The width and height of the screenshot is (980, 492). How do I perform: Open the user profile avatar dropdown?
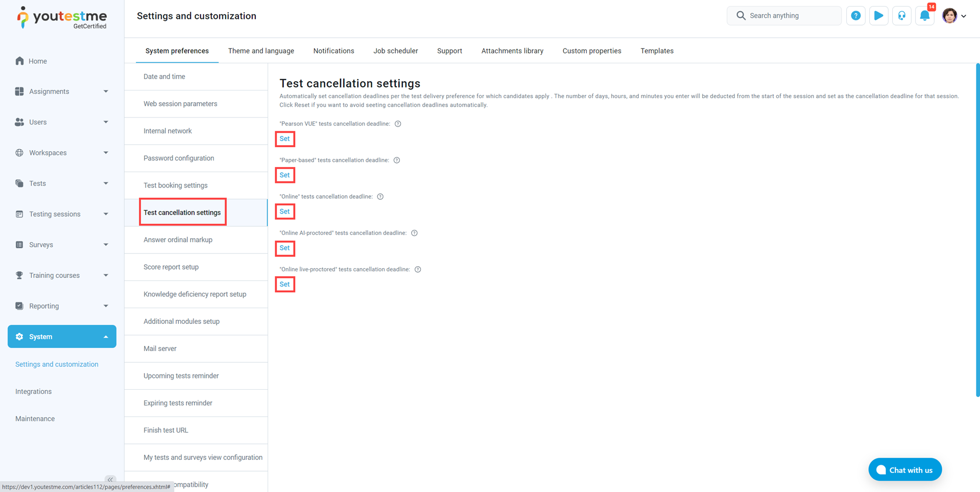[x=953, y=16]
